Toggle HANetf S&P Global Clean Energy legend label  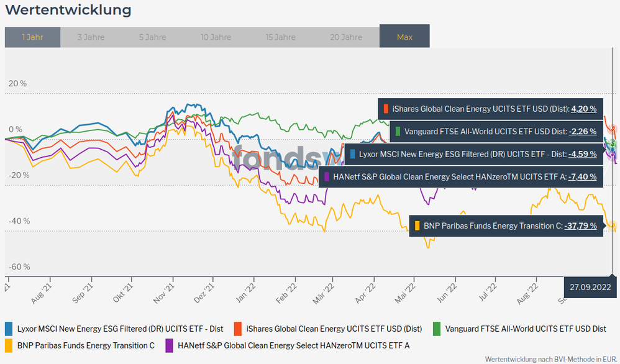(x=293, y=345)
